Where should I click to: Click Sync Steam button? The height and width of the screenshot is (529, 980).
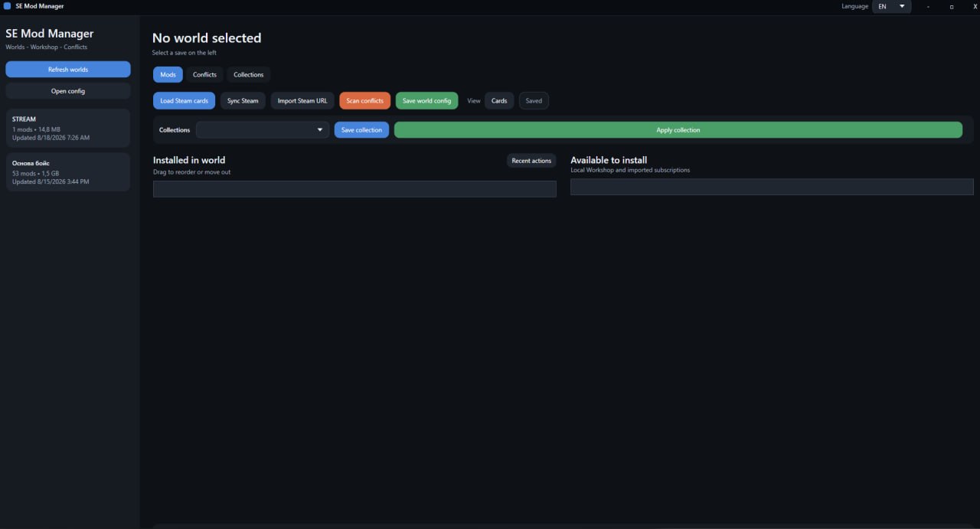(x=243, y=101)
